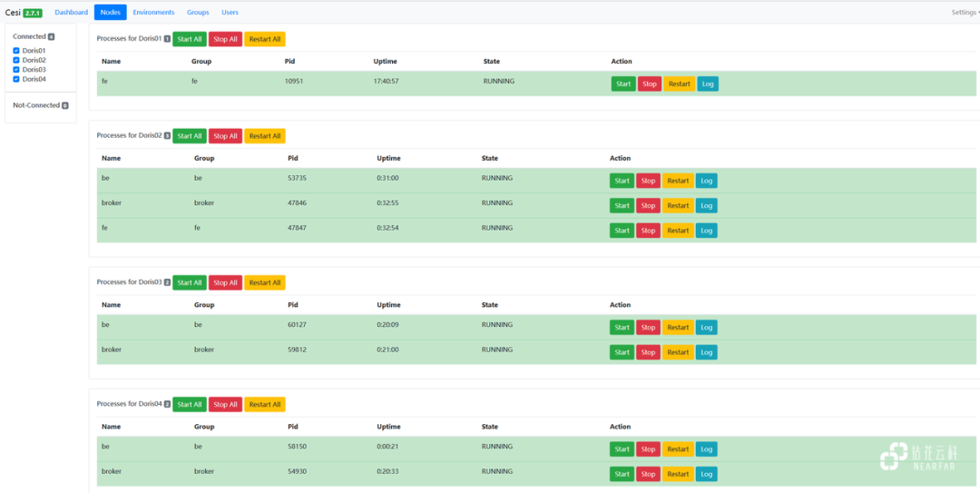This screenshot has width=980, height=493.
Task: Restart the fe process with pid 47847
Action: pyautogui.click(x=678, y=231)
